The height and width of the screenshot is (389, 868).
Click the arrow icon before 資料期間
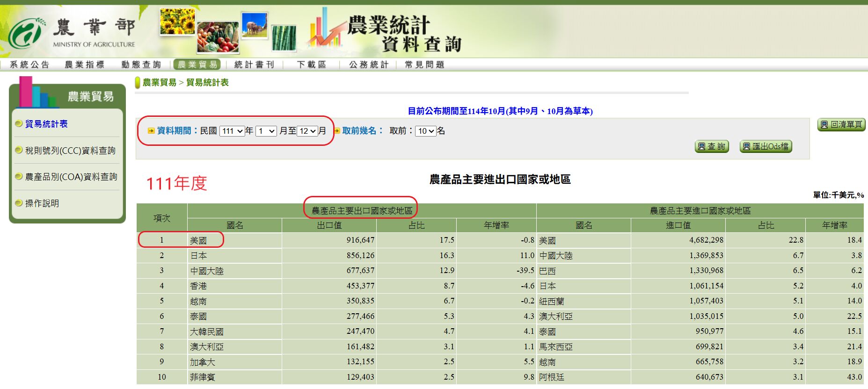point(151,131)
